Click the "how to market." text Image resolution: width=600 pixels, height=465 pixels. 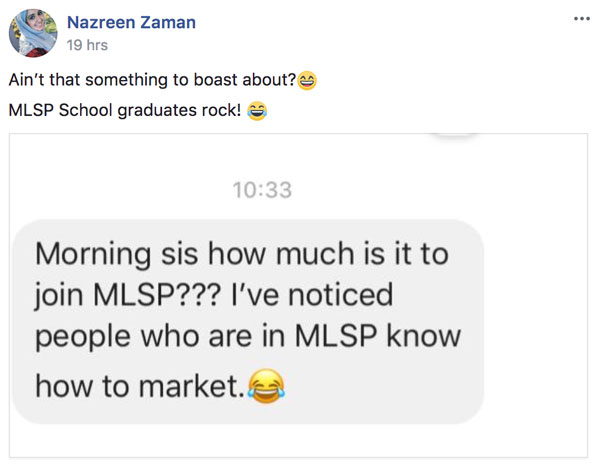[140, 386]
